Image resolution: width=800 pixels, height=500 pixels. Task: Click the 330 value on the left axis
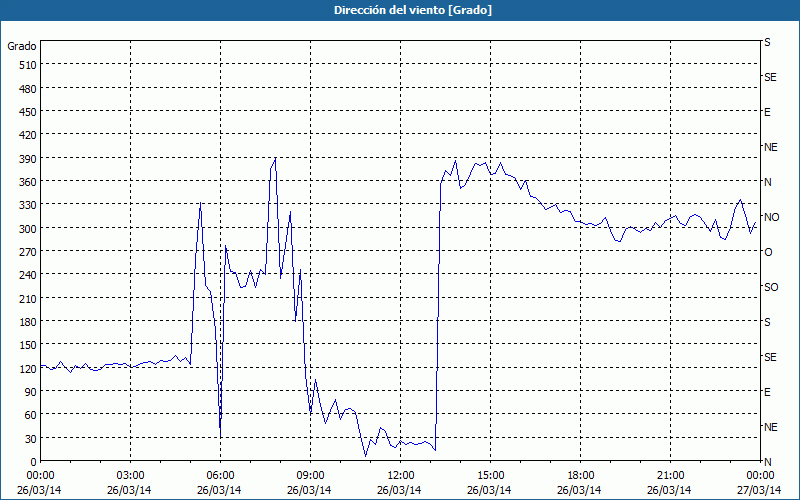pos(29,205)
